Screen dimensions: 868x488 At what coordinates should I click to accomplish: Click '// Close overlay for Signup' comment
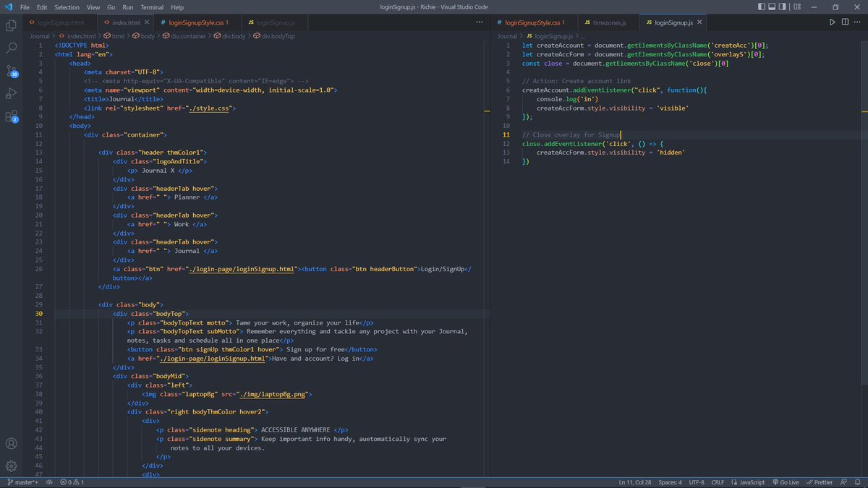(x=571, y=134)
